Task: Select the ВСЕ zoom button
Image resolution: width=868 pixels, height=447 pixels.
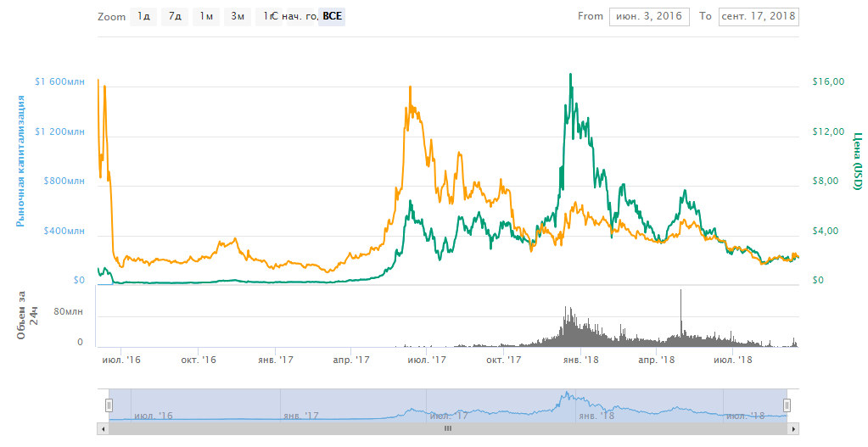Action: [x=332, y=17]
